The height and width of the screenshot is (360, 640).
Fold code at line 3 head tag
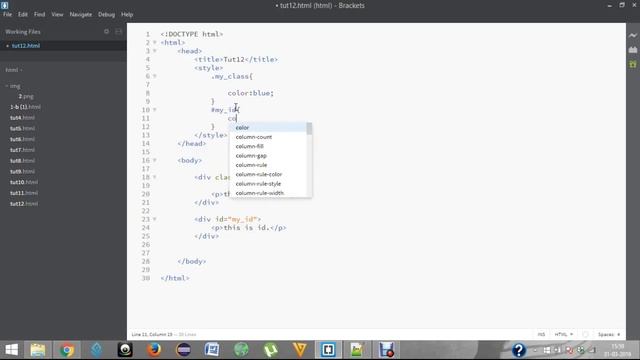pyautogui.click(x=155, y=51)
